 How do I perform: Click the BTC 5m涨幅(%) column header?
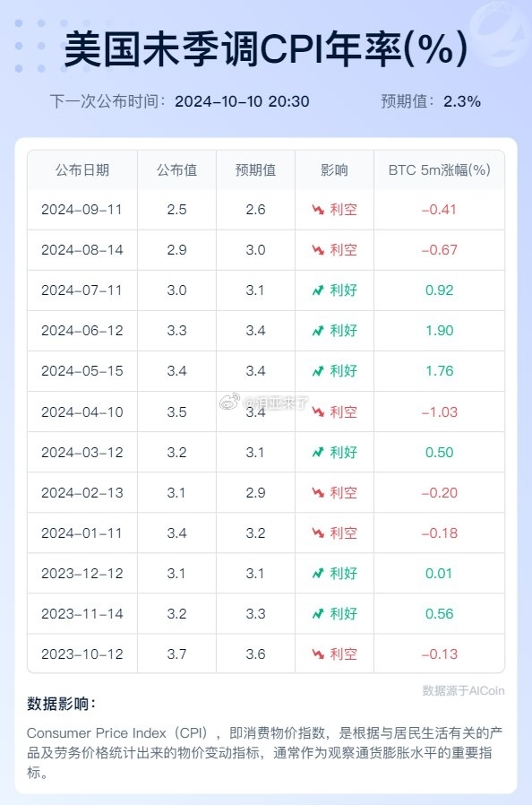pyautogui.click(x=439, y=170)
